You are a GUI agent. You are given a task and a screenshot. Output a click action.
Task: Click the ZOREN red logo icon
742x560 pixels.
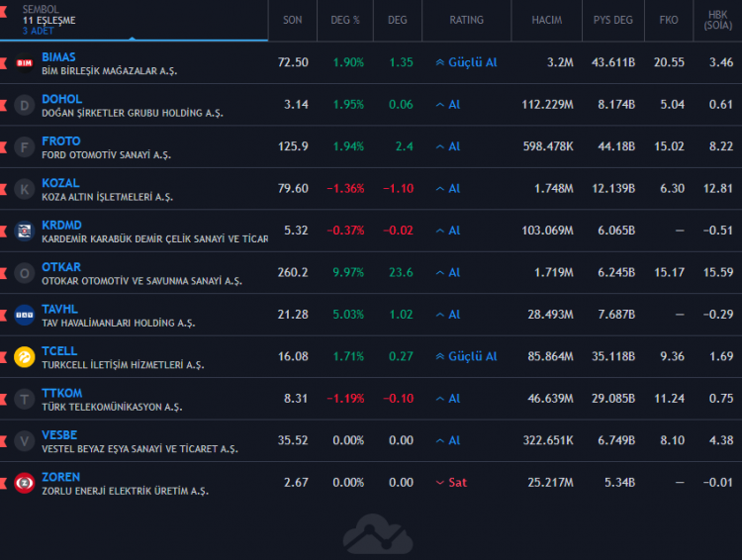25,483
